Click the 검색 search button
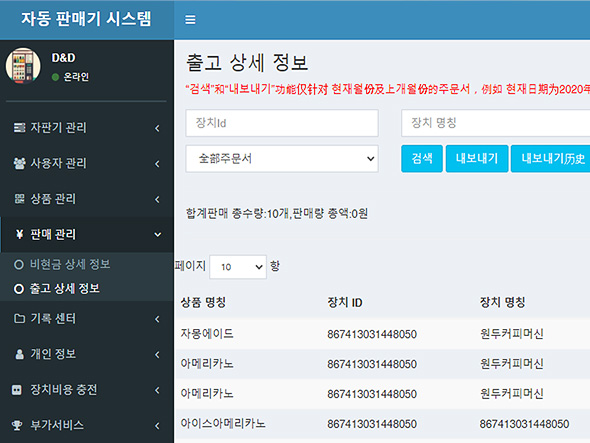 pyautogui.click(x=422, y=159)
